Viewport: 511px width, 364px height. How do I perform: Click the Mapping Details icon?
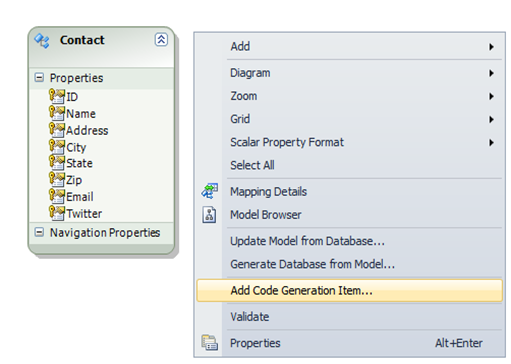210,191
